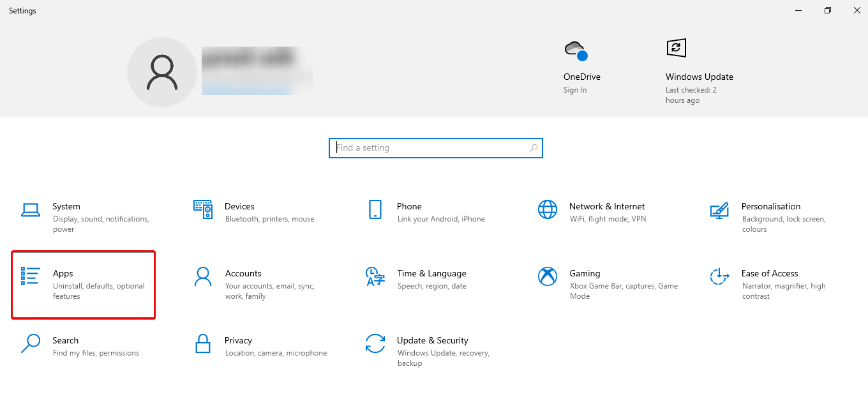Open Ease of Access settings icon
Image resolution: width=868 pixels, height=413 pixels.
(719, 277)
